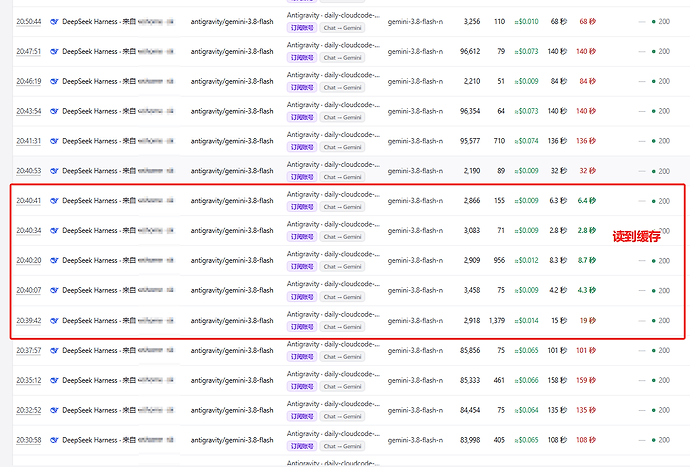The height and width of the screenshot is (467, 690).
Task: Select the 200 status in the 20:40:41 row
Action: click(x=661, y=201)
